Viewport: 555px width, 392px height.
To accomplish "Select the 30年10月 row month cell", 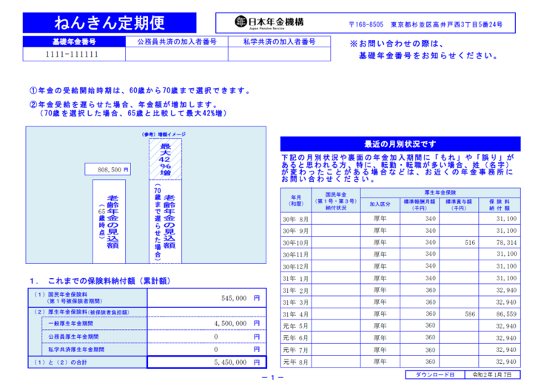I will [297, 243].
